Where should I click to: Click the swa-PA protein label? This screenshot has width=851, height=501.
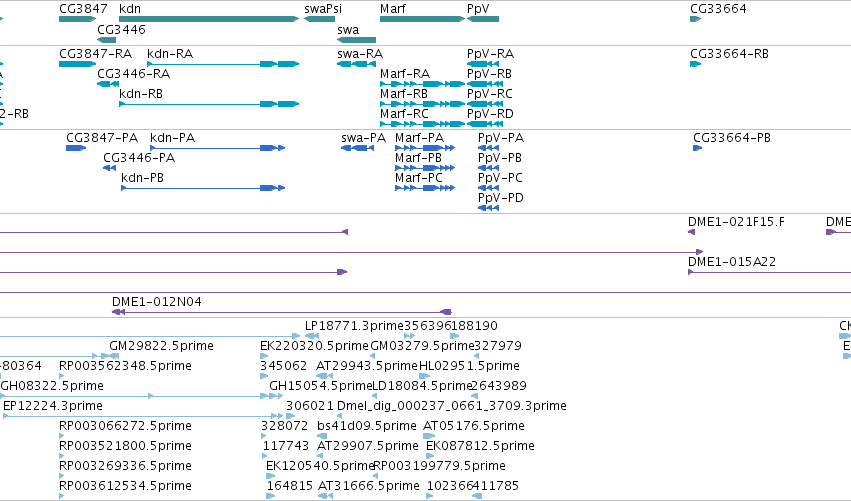pyautogui.click(x=363, y=138)
